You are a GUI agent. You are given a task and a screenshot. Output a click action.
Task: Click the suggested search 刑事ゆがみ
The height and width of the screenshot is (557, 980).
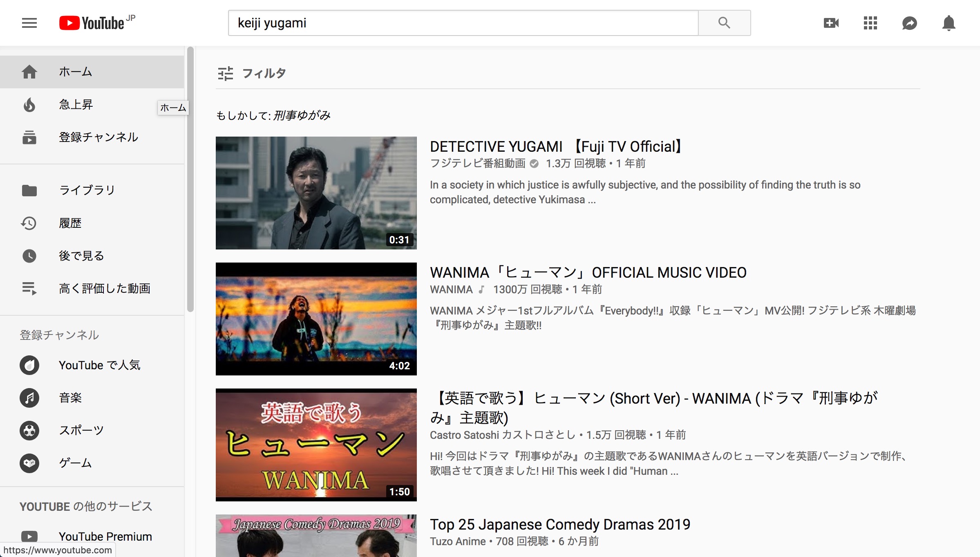pyautogui.click(x=302, y=116)
